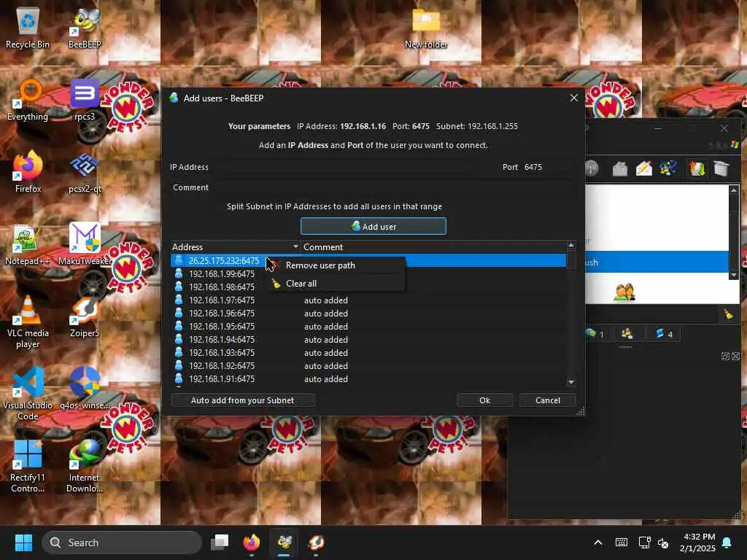Click the Port field showing 6475

[x=547, y=167]
